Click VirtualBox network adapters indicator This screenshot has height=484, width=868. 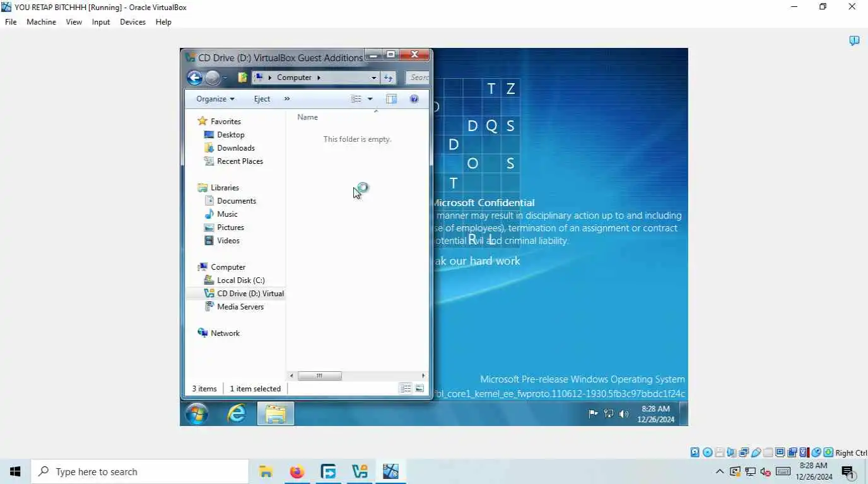[x=744, y=452]
